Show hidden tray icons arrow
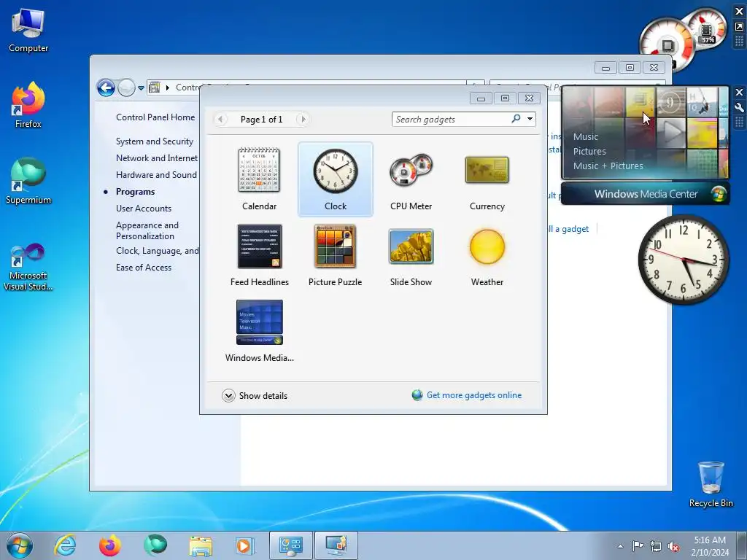This screenshot has height=560, width=747. 620,546
